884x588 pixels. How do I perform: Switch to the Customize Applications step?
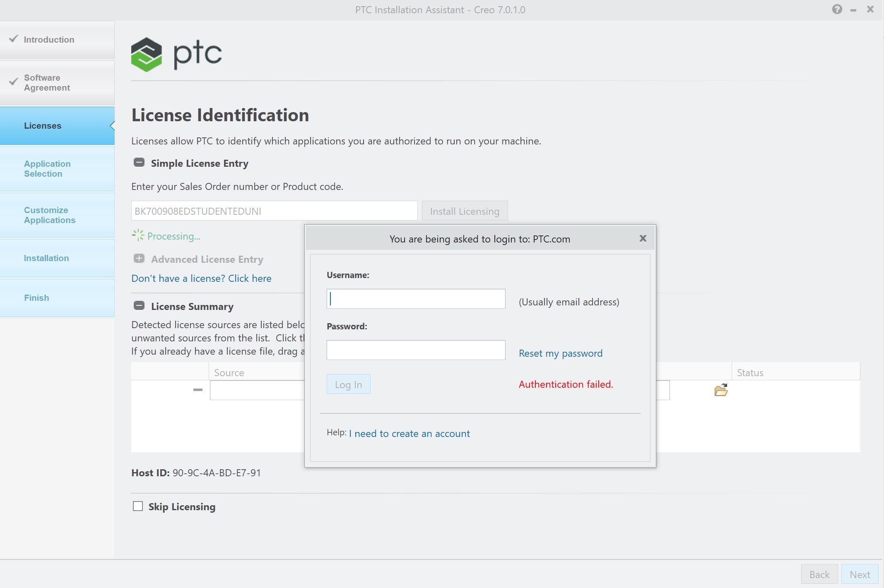point(49,215)
